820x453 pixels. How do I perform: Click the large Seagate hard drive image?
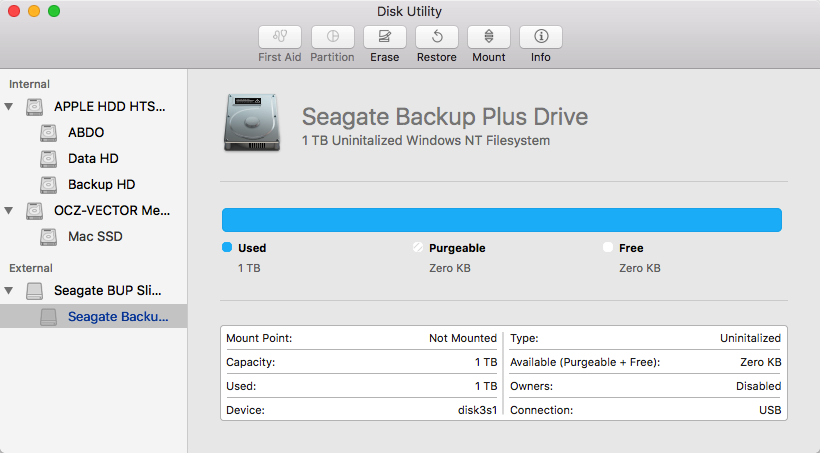(252, 123)
